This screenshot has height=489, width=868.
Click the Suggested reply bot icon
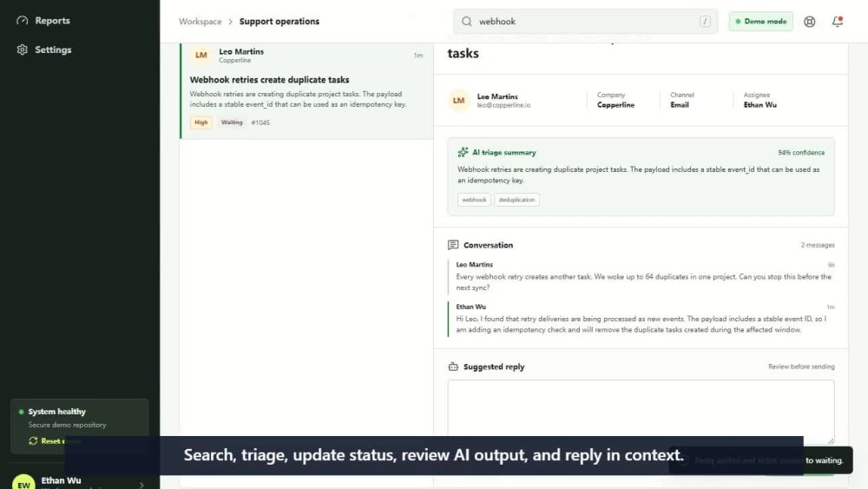click(x=453, y=367)
